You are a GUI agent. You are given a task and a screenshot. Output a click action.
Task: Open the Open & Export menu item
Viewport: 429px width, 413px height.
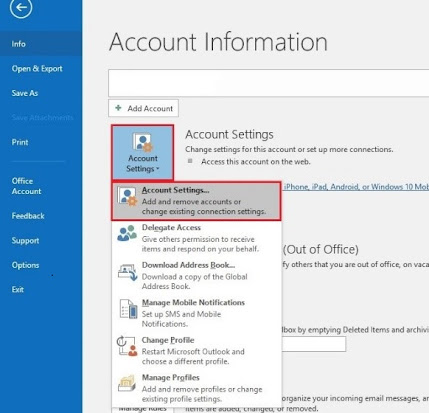point(37,69)
